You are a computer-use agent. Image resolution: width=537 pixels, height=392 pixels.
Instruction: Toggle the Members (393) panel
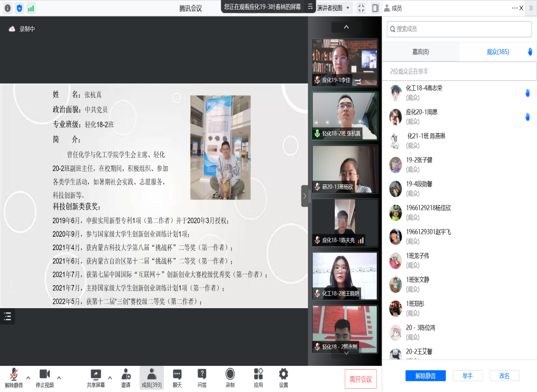(x=151, y=378)
